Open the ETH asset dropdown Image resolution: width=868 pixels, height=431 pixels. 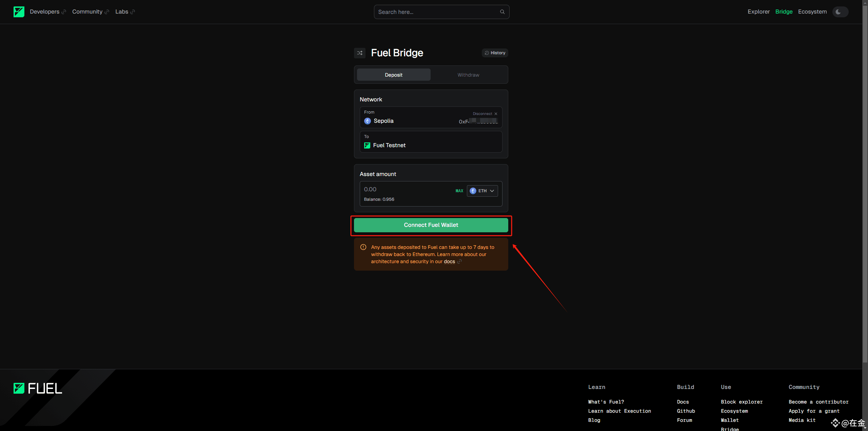click(482, 191)
